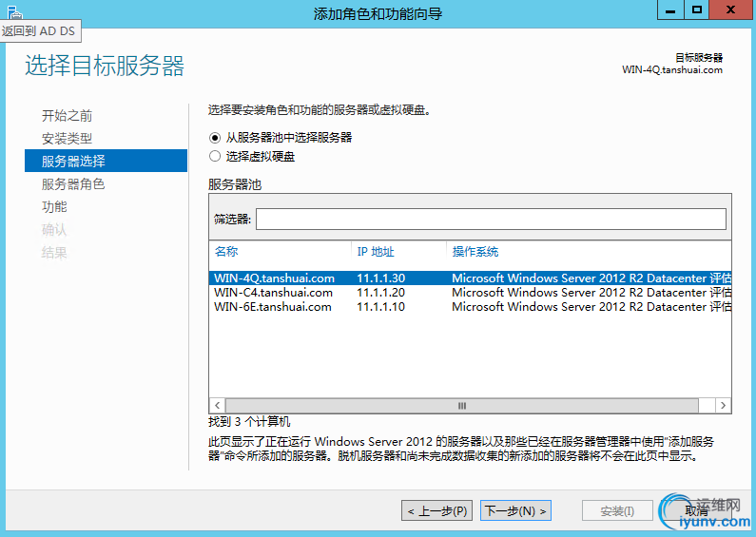Click OS text in WIN-C4 row
This screenshot has height=537, width=756.
click(x=591, y=293)
